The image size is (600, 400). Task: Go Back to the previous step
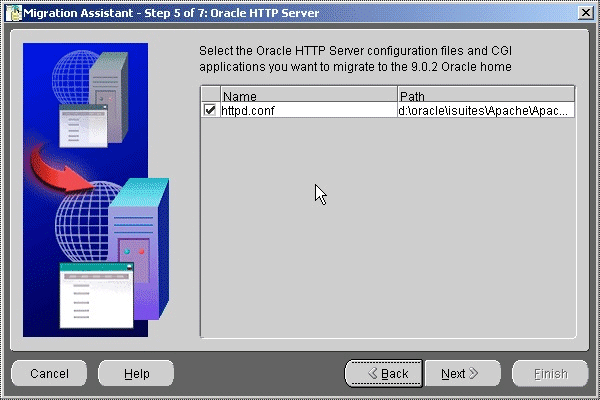384,374
